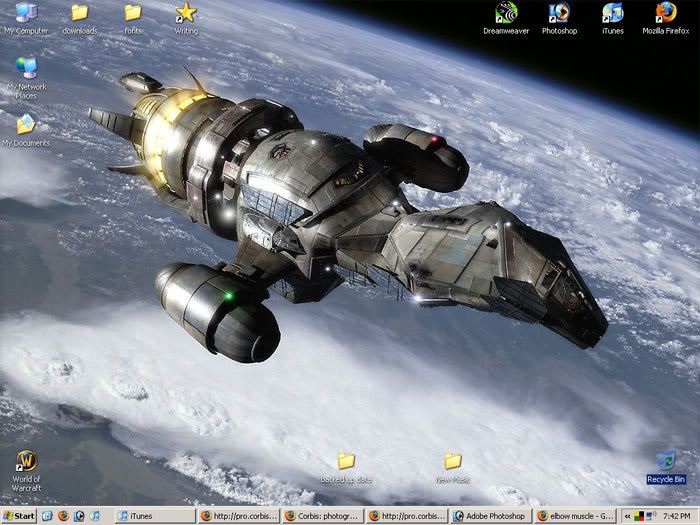Viewport: 700px width, 525px height.
Task: Expand hidden system tray icons chevron
Action: click(628, 516)
